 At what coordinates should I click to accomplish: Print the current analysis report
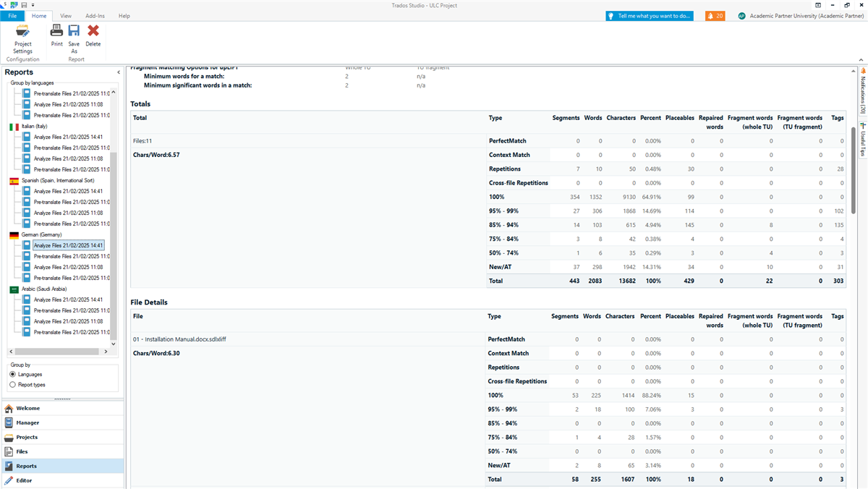coord(56,35)
